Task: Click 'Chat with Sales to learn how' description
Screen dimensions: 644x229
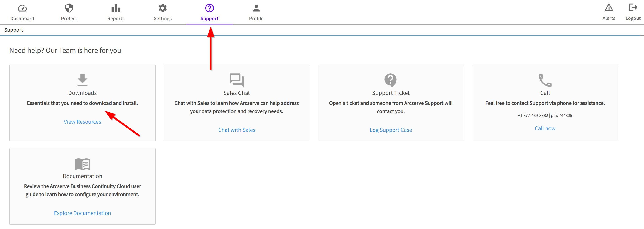Action: (237, 107)
